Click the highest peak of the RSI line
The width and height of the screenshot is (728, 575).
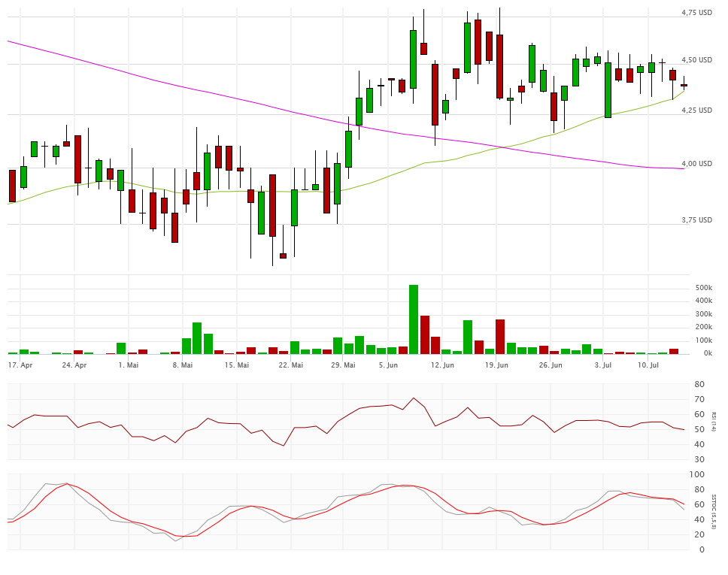(x=413, y=398)
